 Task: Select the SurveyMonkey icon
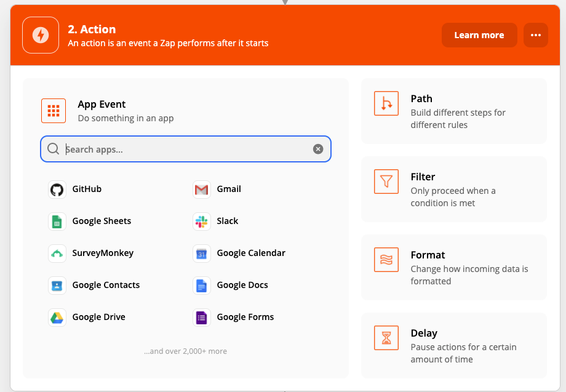[57, 254]
